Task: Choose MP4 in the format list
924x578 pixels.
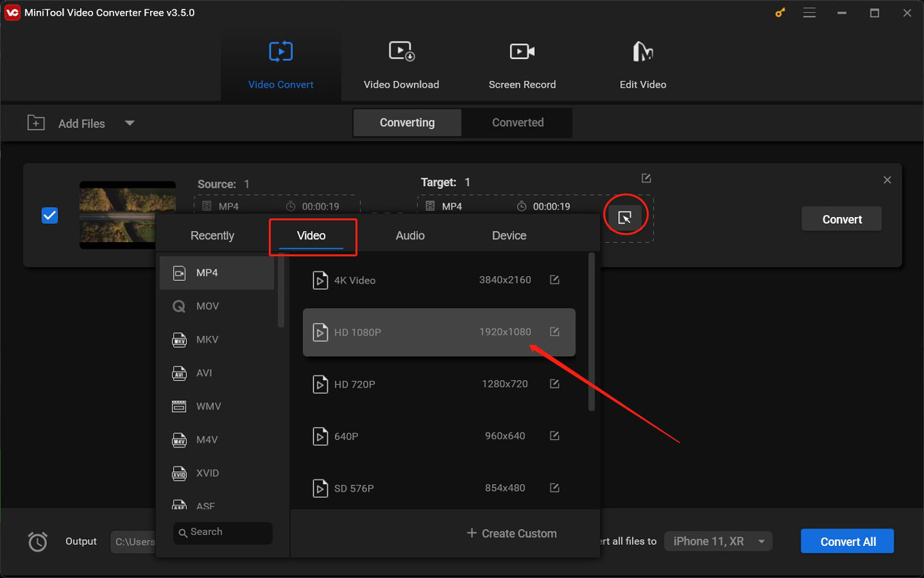Action: 217,273
